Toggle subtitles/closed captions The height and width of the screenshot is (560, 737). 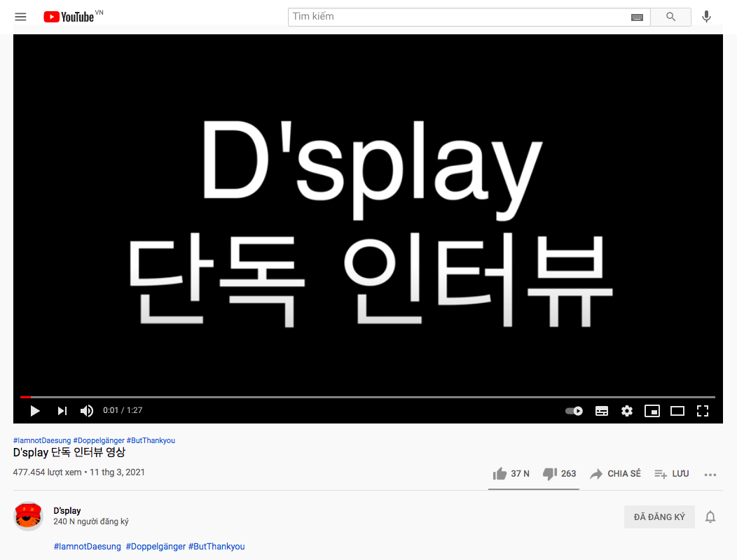602,411
